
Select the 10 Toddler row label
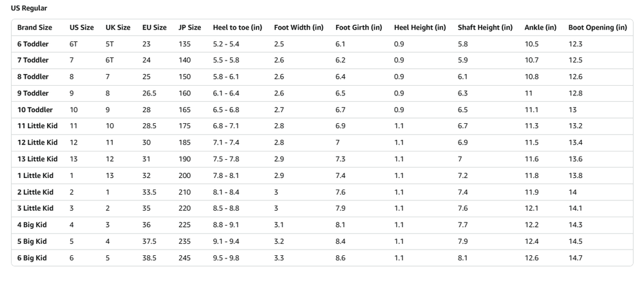(35, 110)
